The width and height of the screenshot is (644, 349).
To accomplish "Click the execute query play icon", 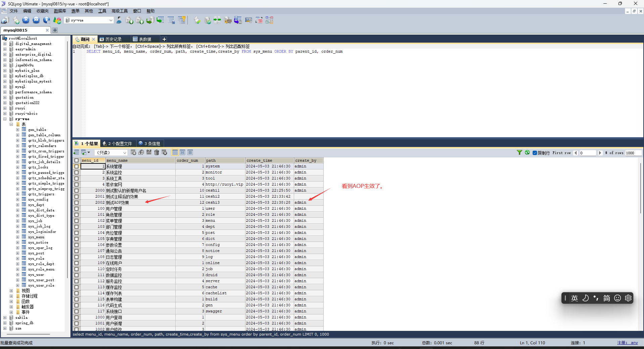I will 26,20.
